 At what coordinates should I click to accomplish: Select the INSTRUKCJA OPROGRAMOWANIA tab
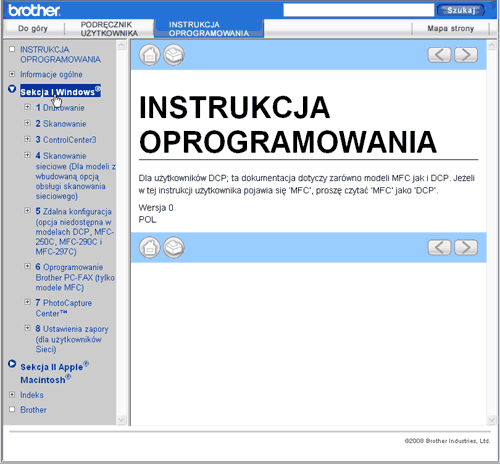click(x=209, y=29)
